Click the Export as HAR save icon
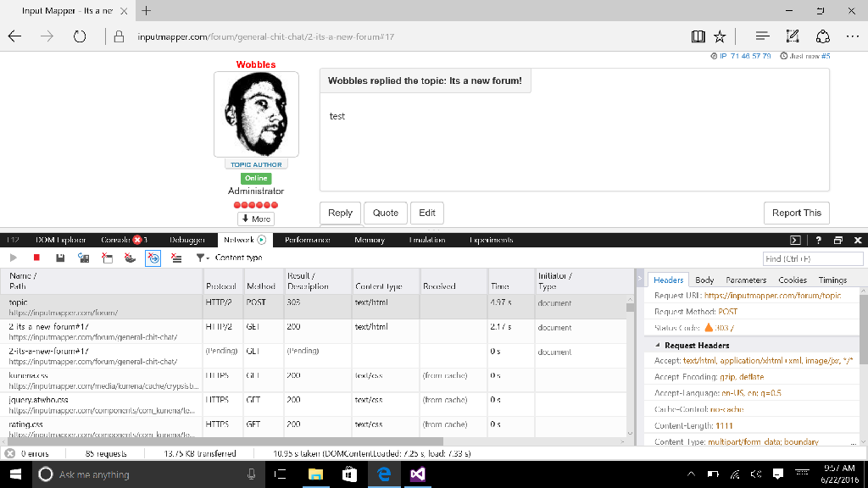Screen dimensions: 868x488 click(59, 258)
